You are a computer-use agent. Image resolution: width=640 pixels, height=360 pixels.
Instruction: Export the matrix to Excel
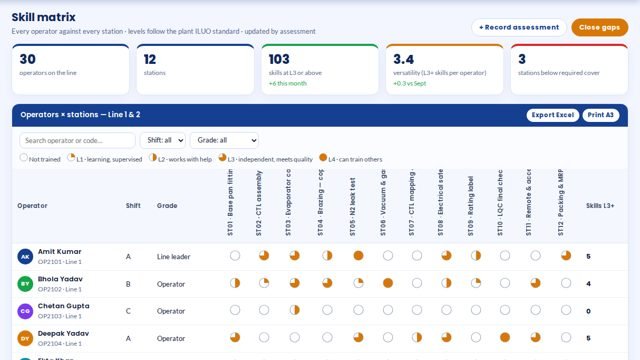(553, 115)
